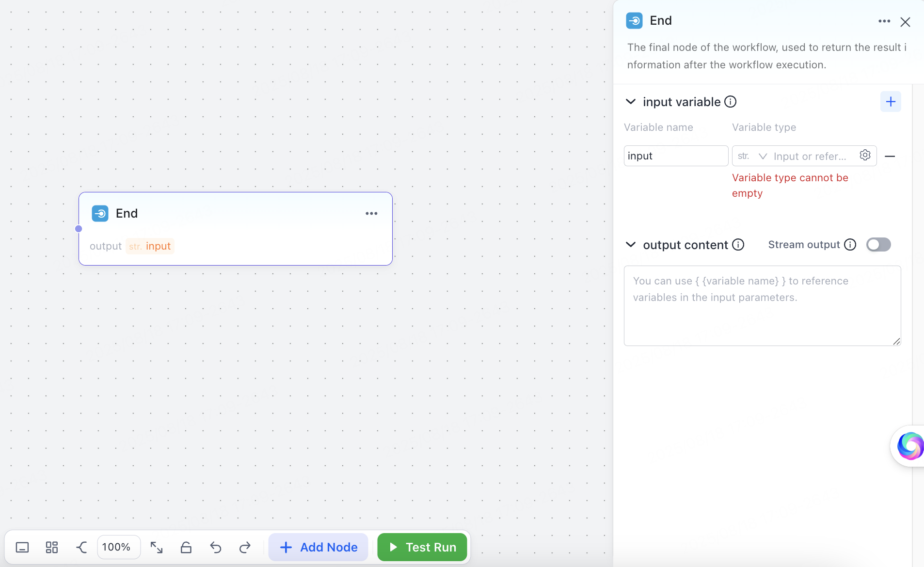The image size is (924, 567).
Task: Open the str. variable type dropdown
Action: [x=752, y=156]
